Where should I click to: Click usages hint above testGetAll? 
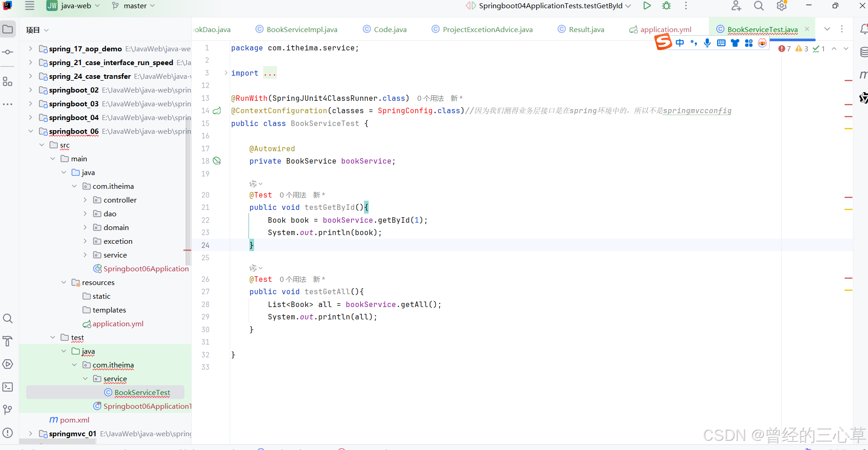293,280
